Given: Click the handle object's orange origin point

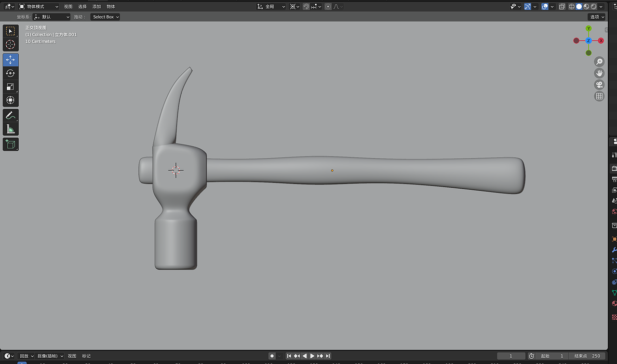Looking at the screenshot, I should pyautogui.click(x=332, y=170).
